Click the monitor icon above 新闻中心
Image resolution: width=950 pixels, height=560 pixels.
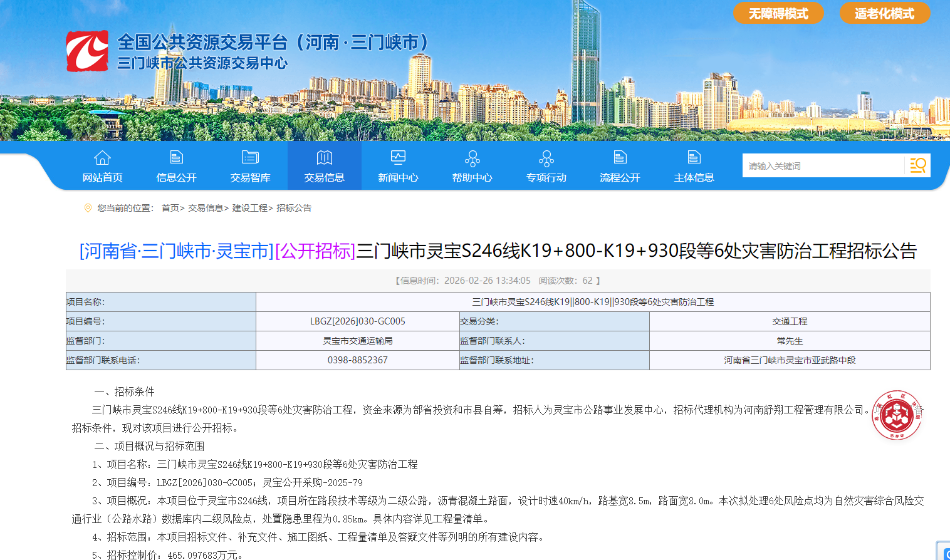(x=398, y=157)
